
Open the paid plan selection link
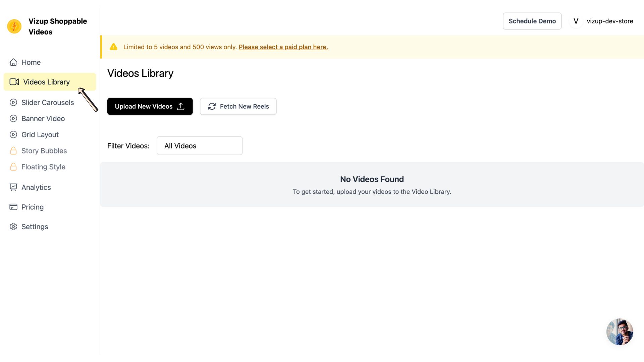pos(283,47)
